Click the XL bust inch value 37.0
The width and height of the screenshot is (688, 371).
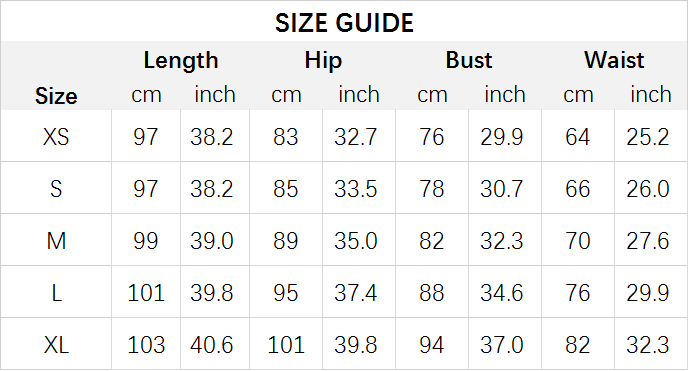[x=502, y=345]
